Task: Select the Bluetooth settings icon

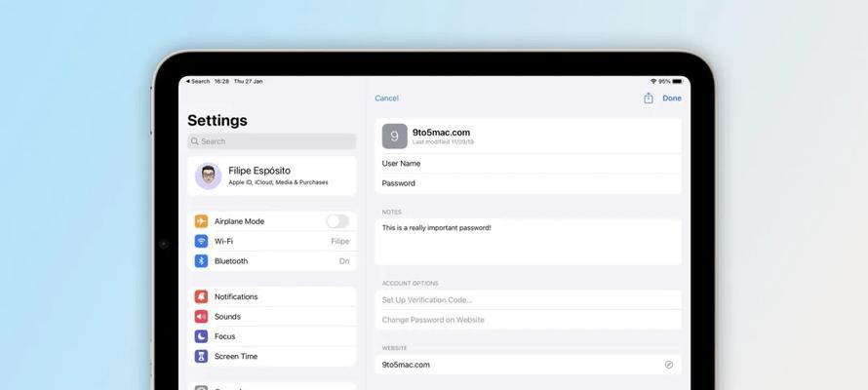Action: [x=201, y=261]
